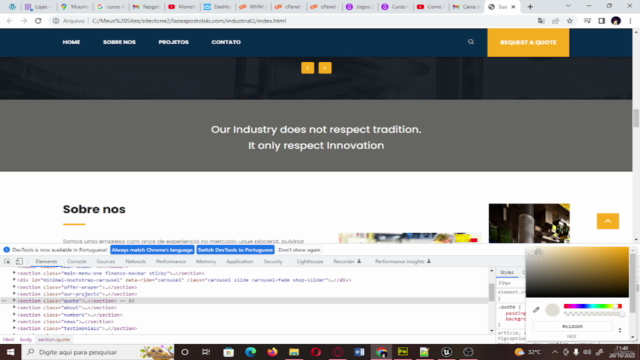This screenshot has width=640, height=360.
Task: Click the browser forward arrow
Action: 24,21
